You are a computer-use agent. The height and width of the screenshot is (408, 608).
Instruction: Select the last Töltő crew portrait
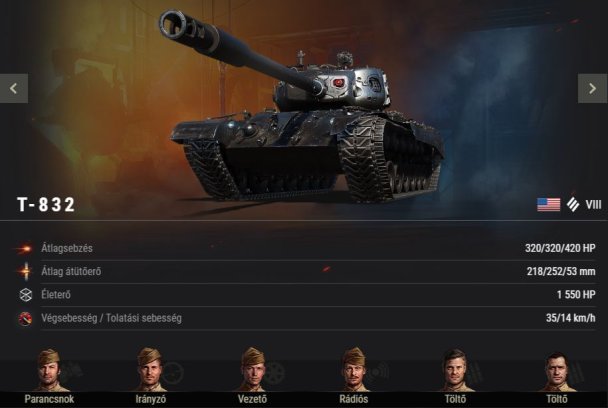pos(557,371)
